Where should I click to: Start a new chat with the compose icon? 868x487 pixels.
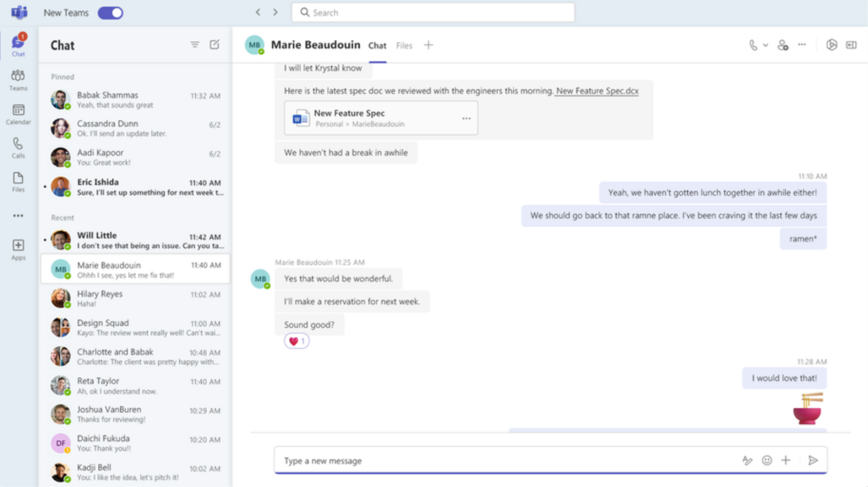(215, 44)
